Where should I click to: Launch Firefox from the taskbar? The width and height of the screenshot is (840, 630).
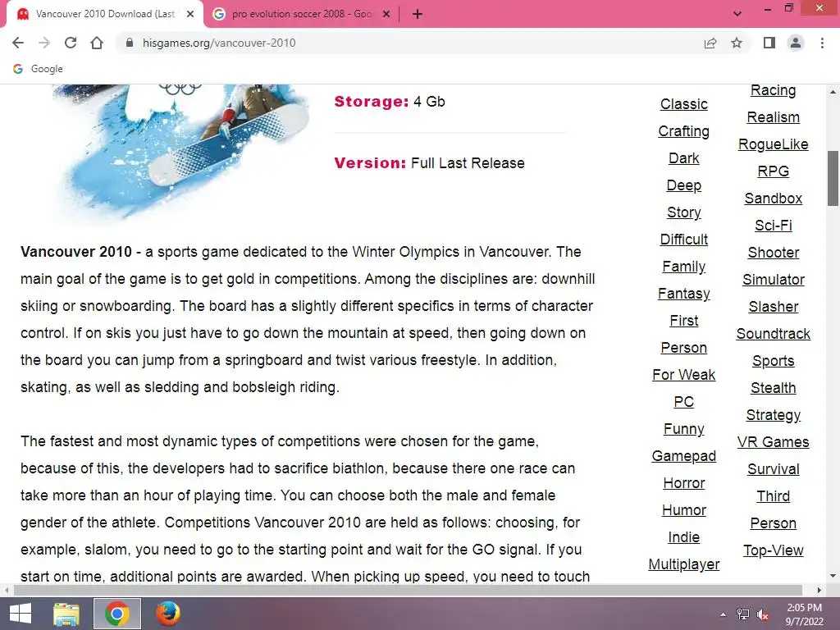point(167,614)
